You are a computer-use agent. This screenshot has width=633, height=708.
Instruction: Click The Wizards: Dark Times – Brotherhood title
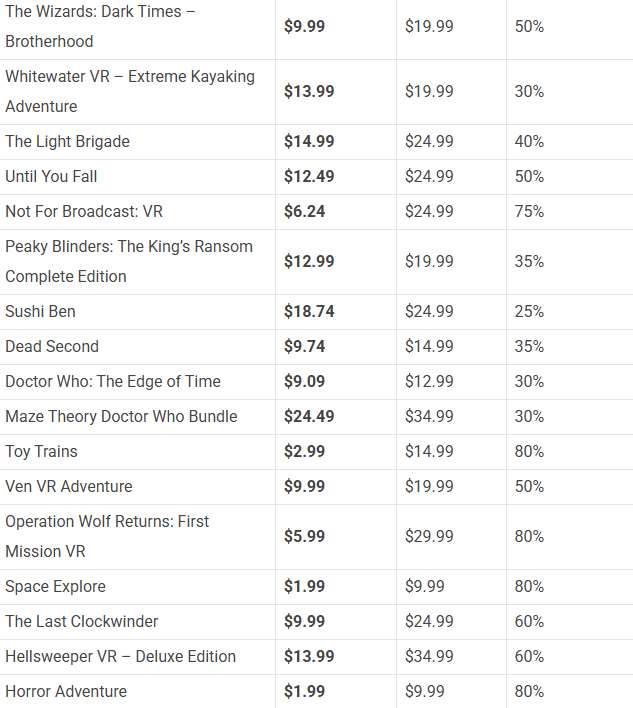(x=100, y=27)
